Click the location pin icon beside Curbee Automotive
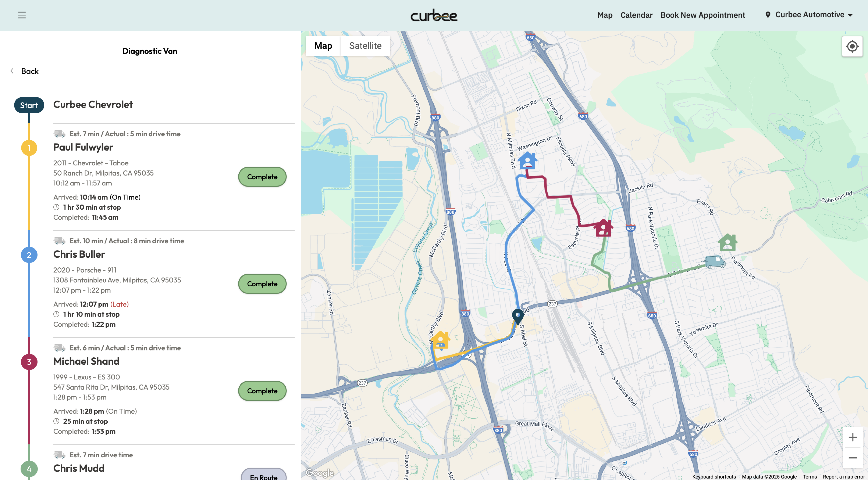 click(x=768, y=15)
